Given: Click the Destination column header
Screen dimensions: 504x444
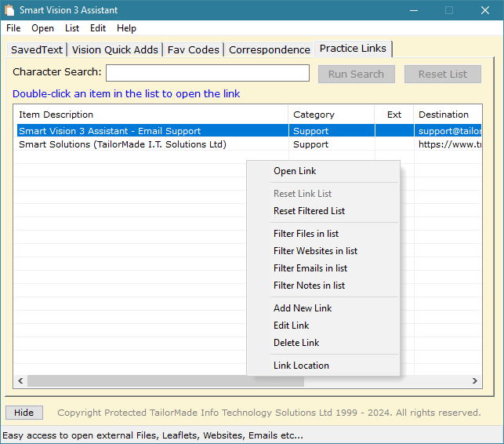Looking at the screenshot, I should pyautogui.click(x=448, y=115).
